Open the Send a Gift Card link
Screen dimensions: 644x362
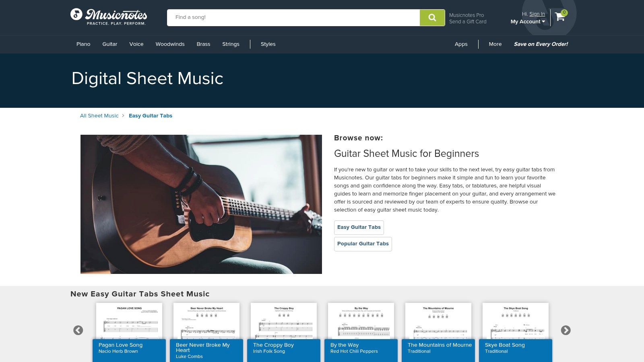(x=467, y=22)
